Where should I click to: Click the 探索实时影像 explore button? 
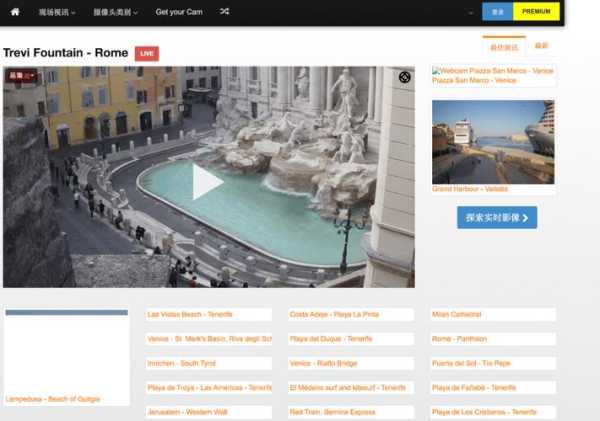click(x=497, y=217)
